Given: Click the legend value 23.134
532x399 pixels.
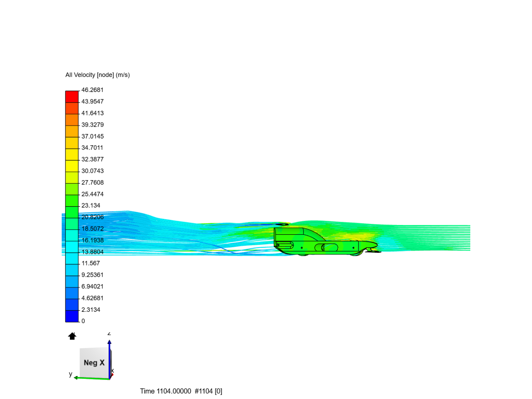Looking at the screenshot, I should tap(91, 205).
